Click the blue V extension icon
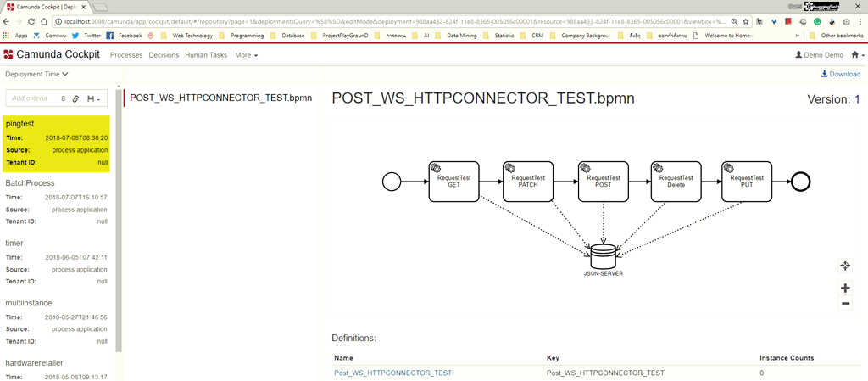 775,21
